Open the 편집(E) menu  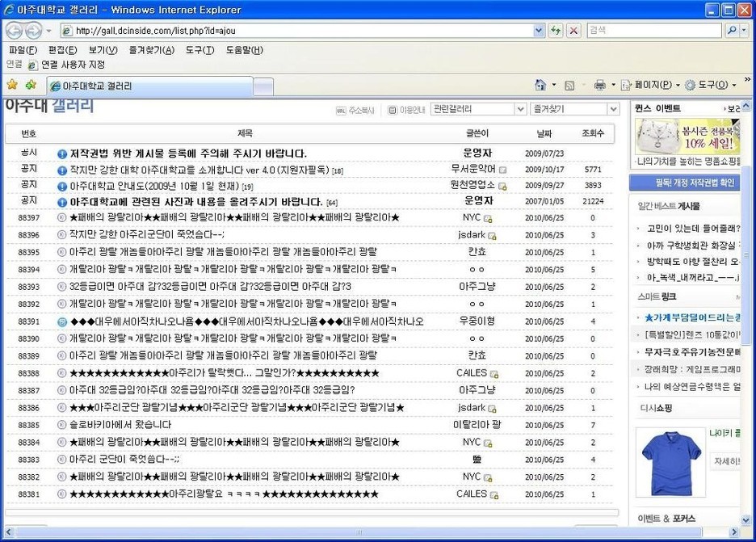point(63,50)
